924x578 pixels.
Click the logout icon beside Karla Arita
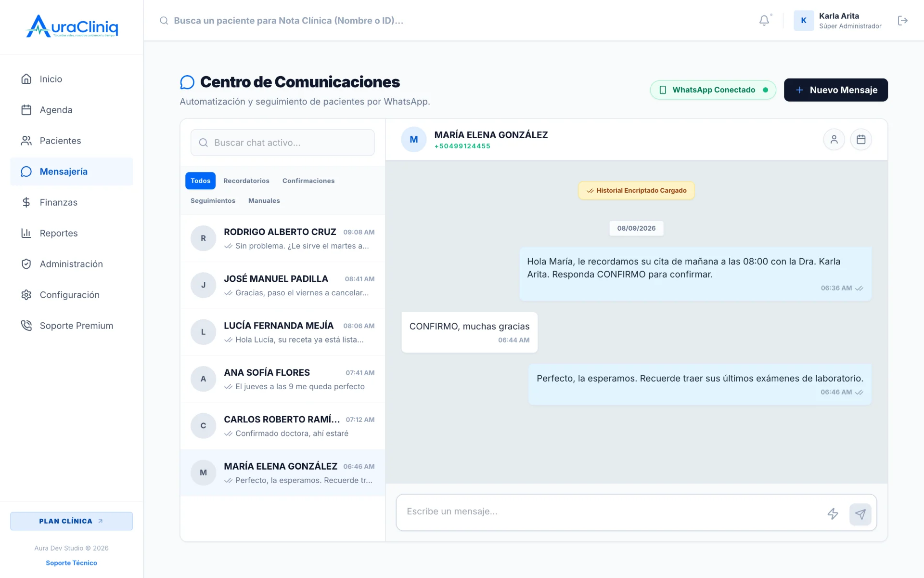pyautogui.click(x=902, y=20)
